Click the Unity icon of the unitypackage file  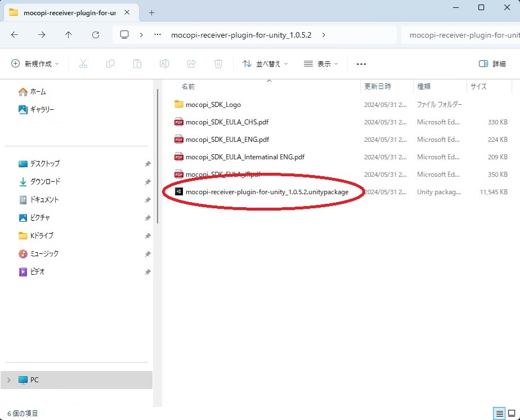point(179,191)
